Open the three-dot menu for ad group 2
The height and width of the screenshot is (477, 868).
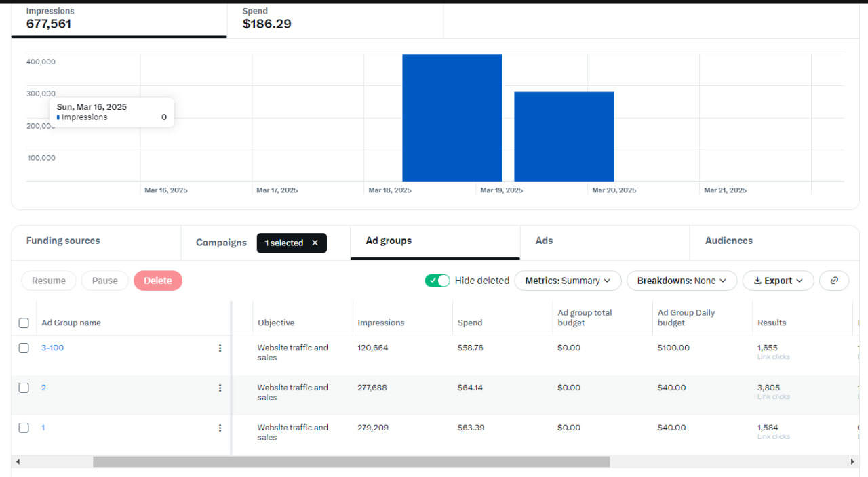coord(220,388)
